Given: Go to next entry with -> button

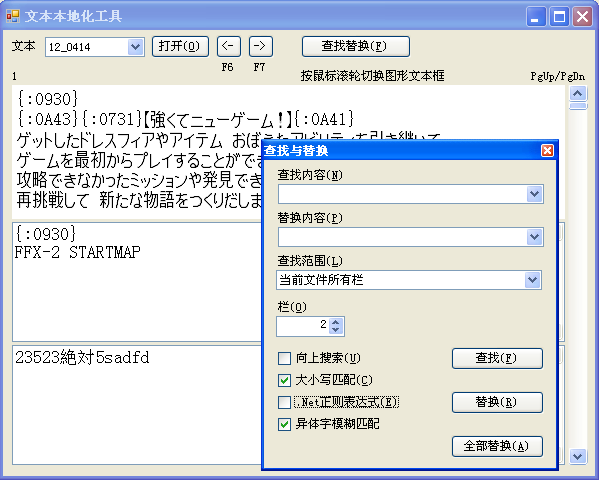Looking at the screenshot, I should [261, 47].
